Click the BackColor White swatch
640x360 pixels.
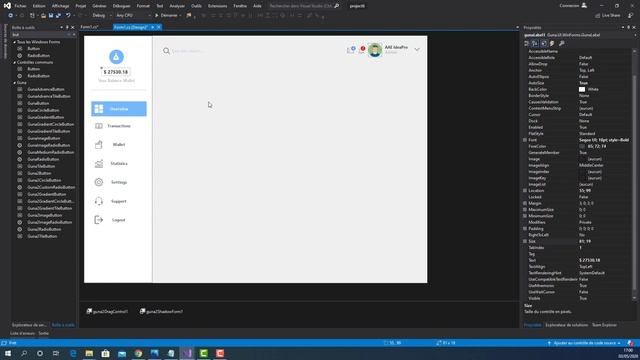(x=582, y=89)
